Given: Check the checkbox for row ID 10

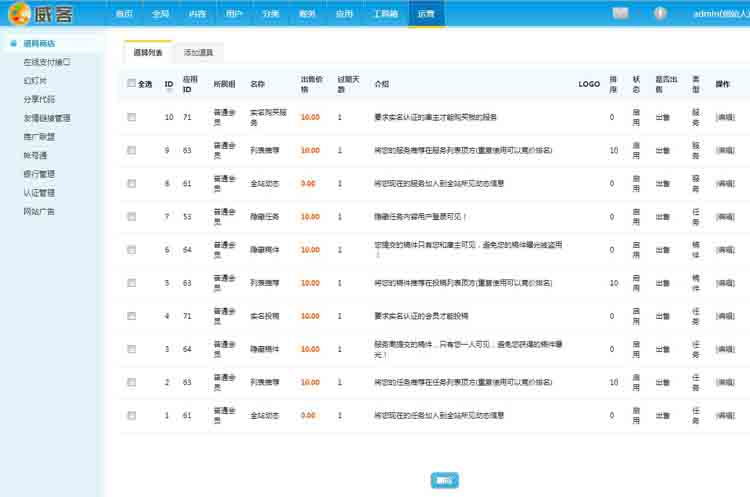Looking at the screenshot, I should click(x=132, y=117).
